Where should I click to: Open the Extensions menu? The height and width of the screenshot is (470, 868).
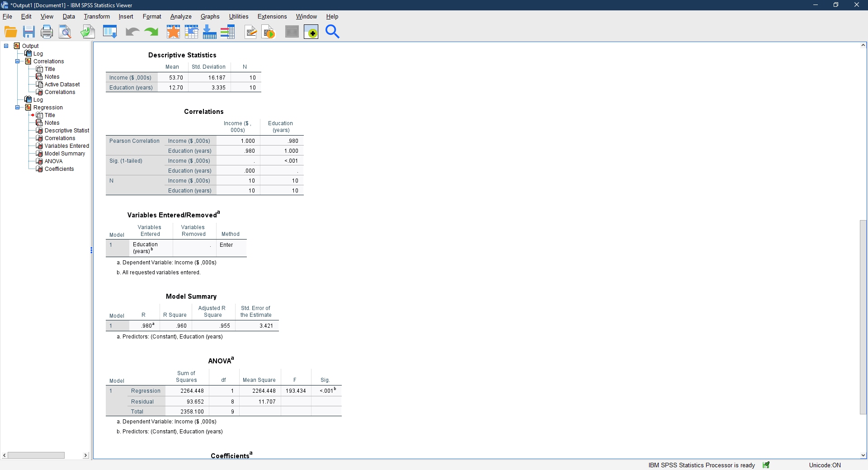[x=272, y=16]
